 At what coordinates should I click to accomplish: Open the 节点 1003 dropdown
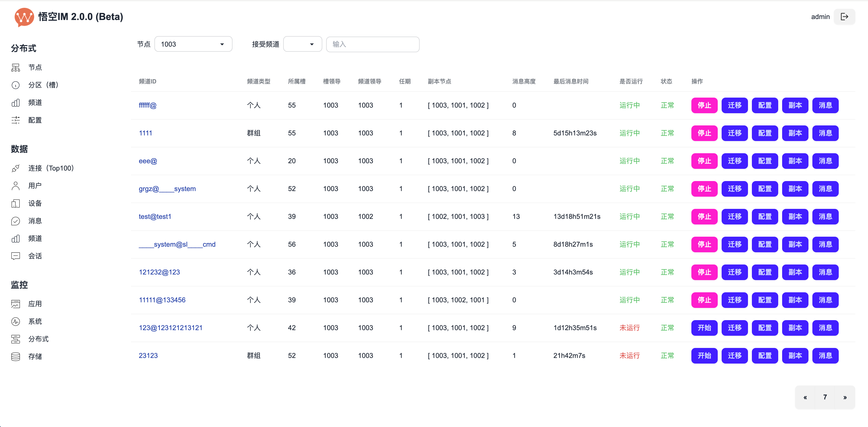tap(193, 44)
